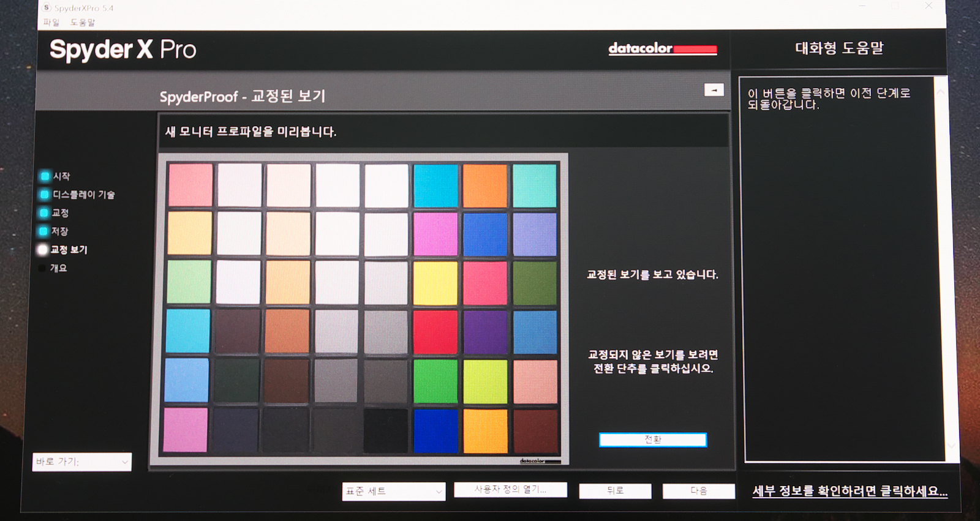Click the small collapse icon beside SpyderProof header
Image resolution: width=980 pixels, height=521 pixels.
click(x=714, y=90)
